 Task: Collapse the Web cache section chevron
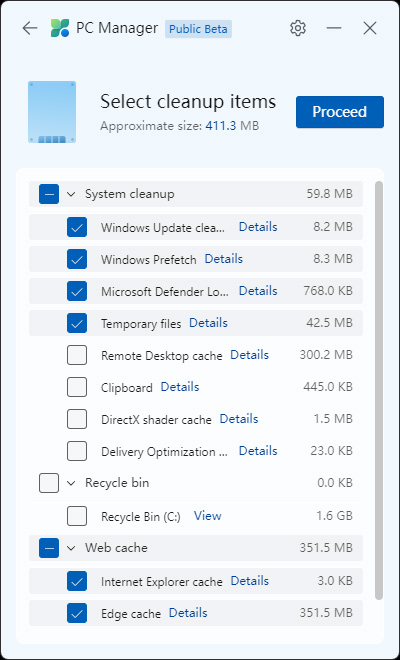point(71,548)
